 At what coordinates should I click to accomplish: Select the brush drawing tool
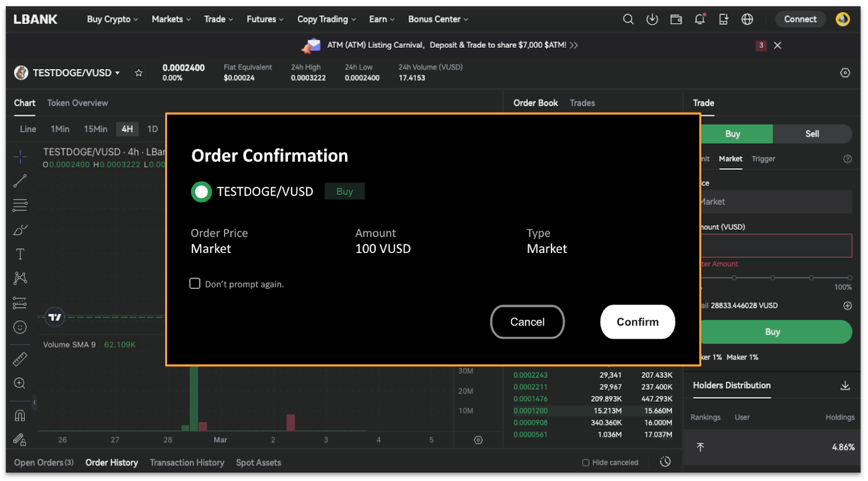(20, 230)
